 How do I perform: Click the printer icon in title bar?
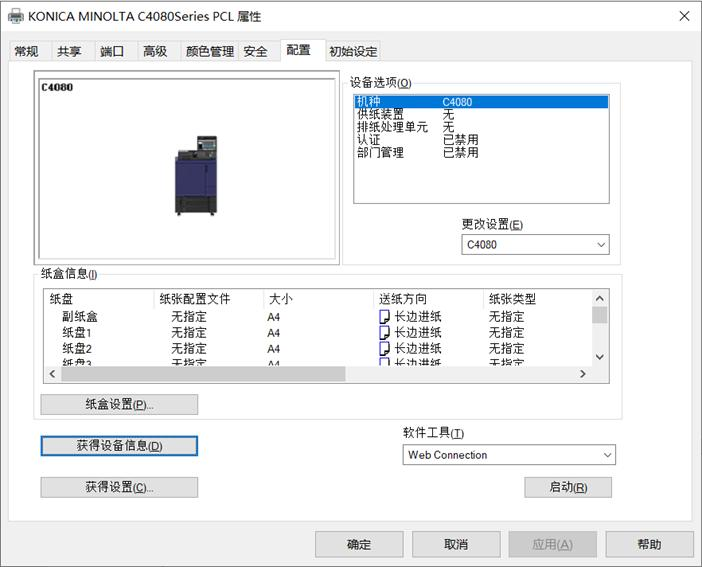[x=16, y=16]
